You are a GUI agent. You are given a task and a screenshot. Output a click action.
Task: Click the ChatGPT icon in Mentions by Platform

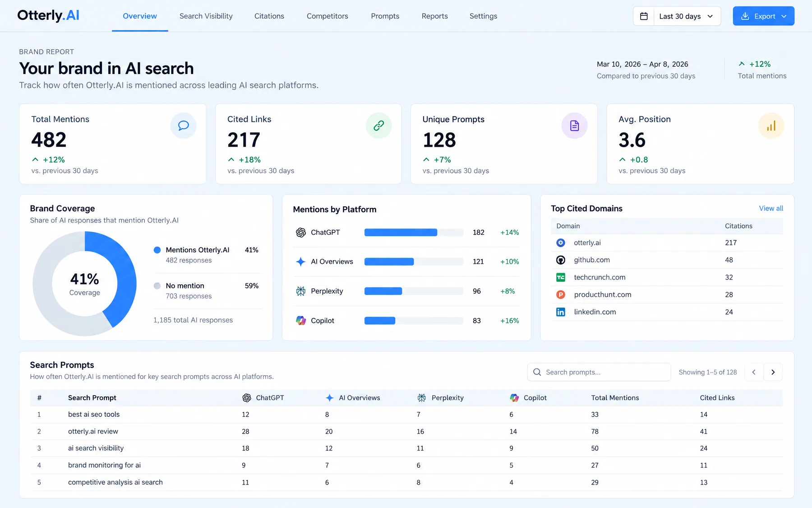[301, 233]
